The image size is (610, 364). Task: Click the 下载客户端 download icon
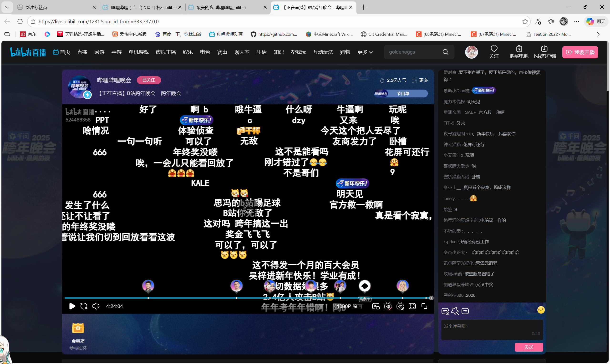pos(544,49)
